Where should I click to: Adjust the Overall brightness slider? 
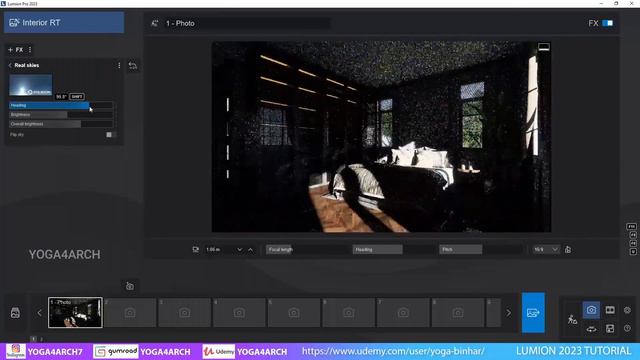point(61,124)
